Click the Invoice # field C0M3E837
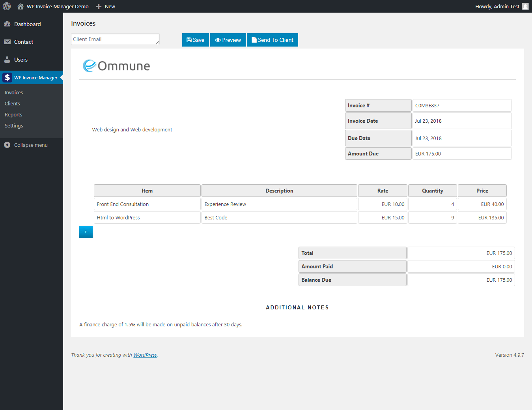Viewport: 532px width, 410px height. (x=462, y=105)
